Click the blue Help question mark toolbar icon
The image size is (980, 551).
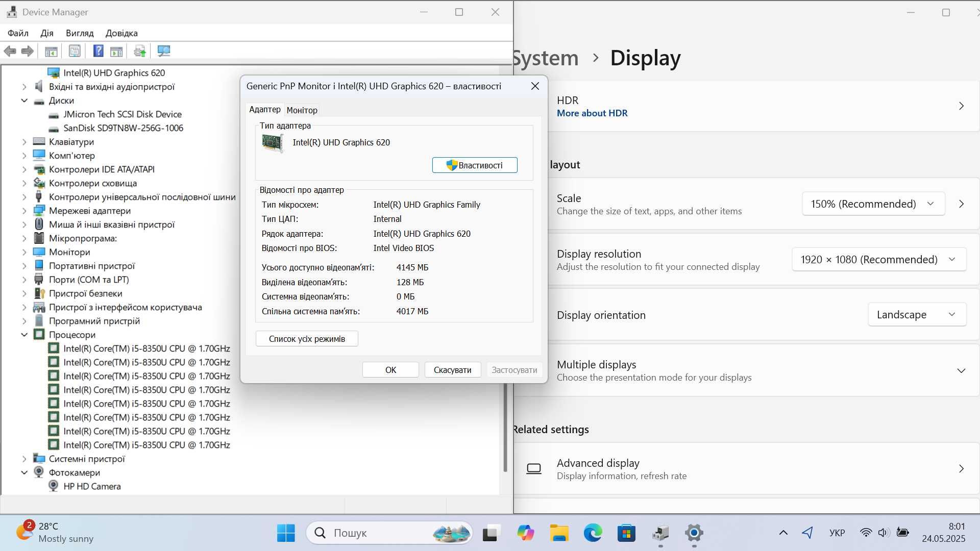(x=99, y=51)
